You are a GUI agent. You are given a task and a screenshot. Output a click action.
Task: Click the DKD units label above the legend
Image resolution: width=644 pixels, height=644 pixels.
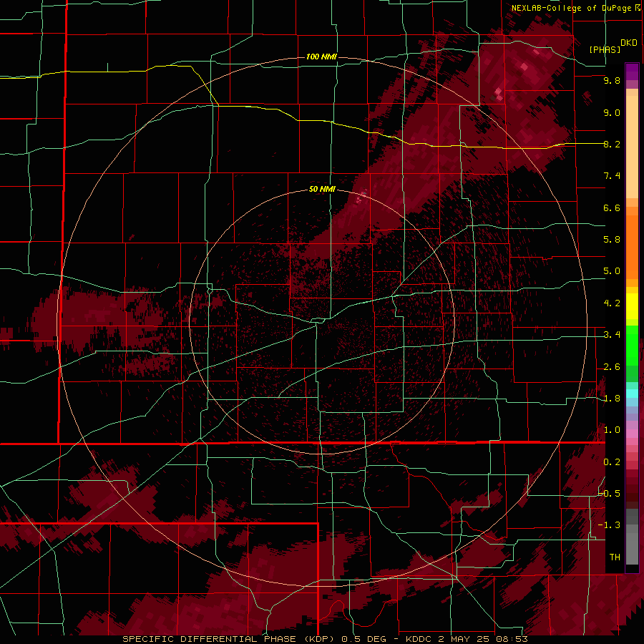point(629,43)
